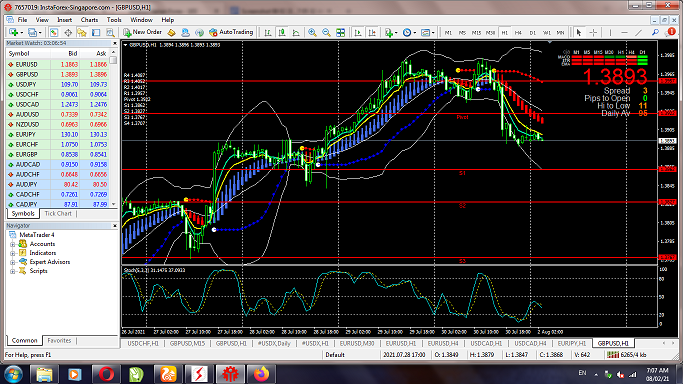Switch timeframe to D1

(x=532, y=33)
